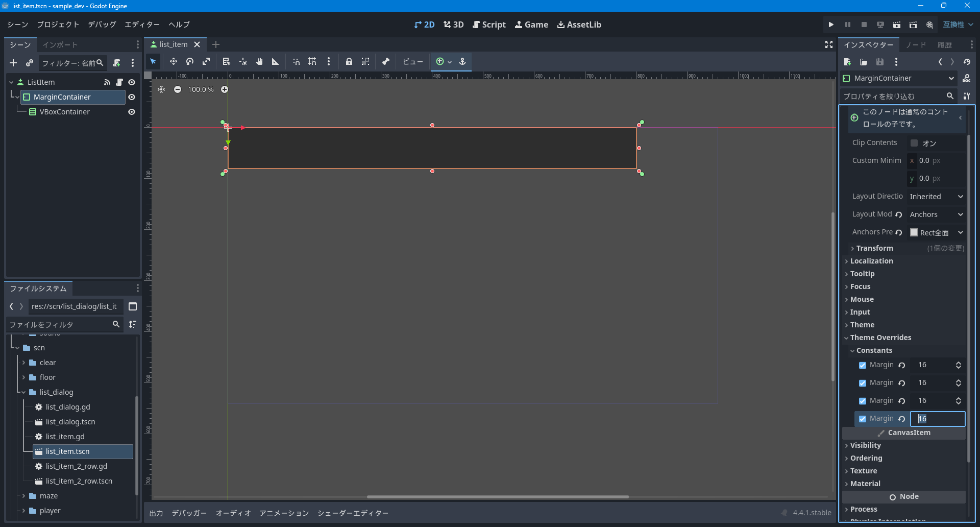
Task: Hide the MarginContainer node with its eye icon
Action: tap(132, 97)
